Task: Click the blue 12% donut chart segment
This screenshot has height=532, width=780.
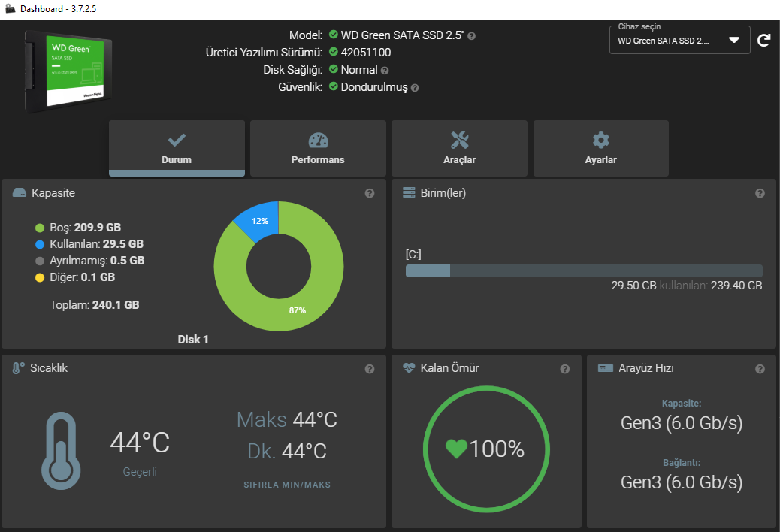Action: [258, 220]
